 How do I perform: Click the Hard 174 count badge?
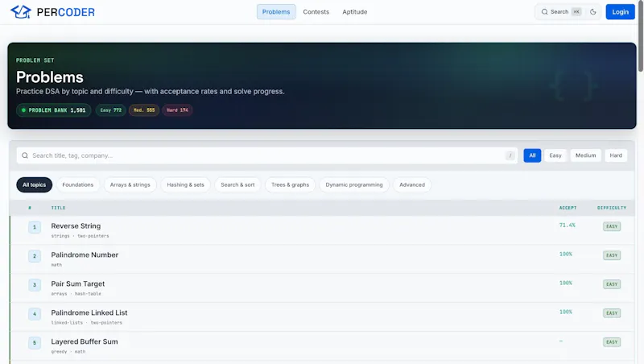click(177, 110)
